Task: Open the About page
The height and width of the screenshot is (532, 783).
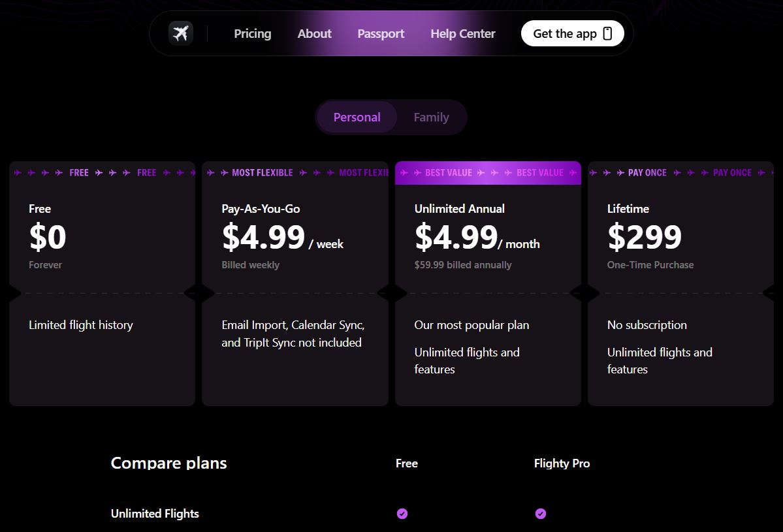Action: click(315, 33)
